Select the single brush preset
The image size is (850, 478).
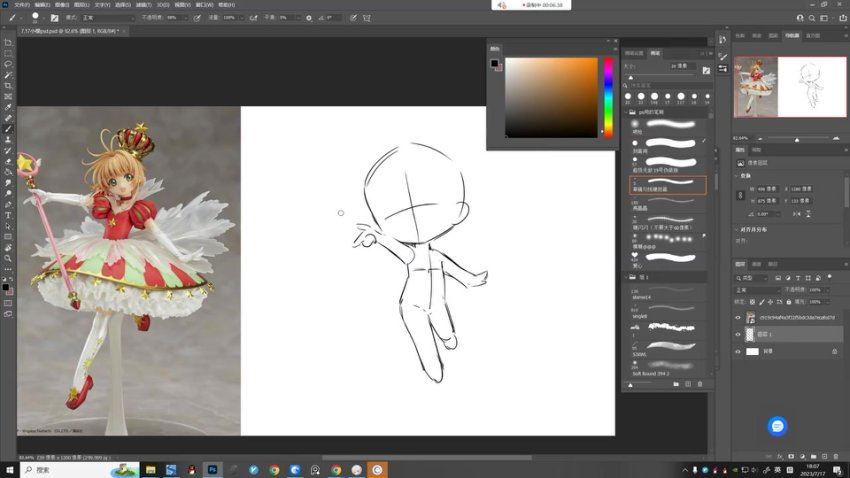(669, 309)
